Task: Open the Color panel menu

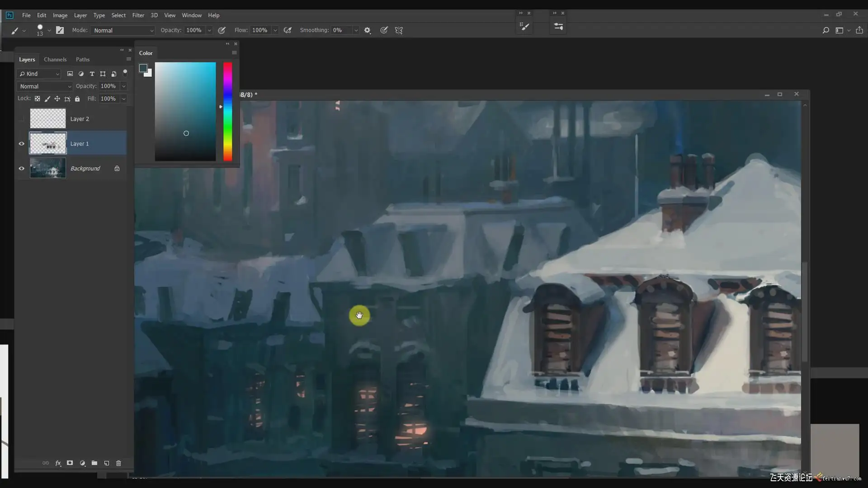Action: coord(234,53)
